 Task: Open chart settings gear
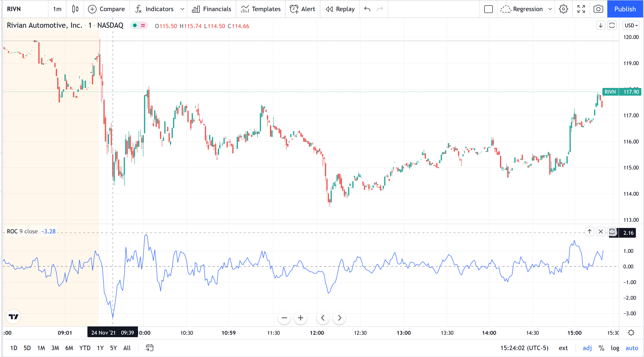pos(563,9)
